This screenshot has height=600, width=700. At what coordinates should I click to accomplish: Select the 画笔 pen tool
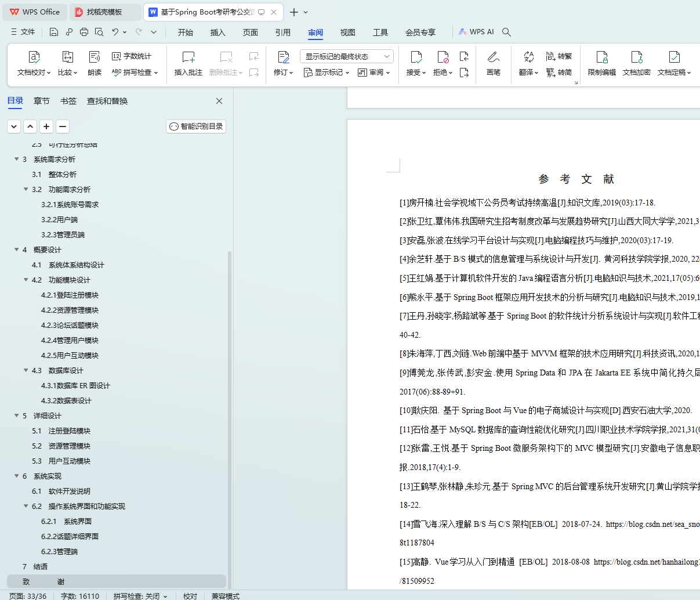(x=494, y=63)
